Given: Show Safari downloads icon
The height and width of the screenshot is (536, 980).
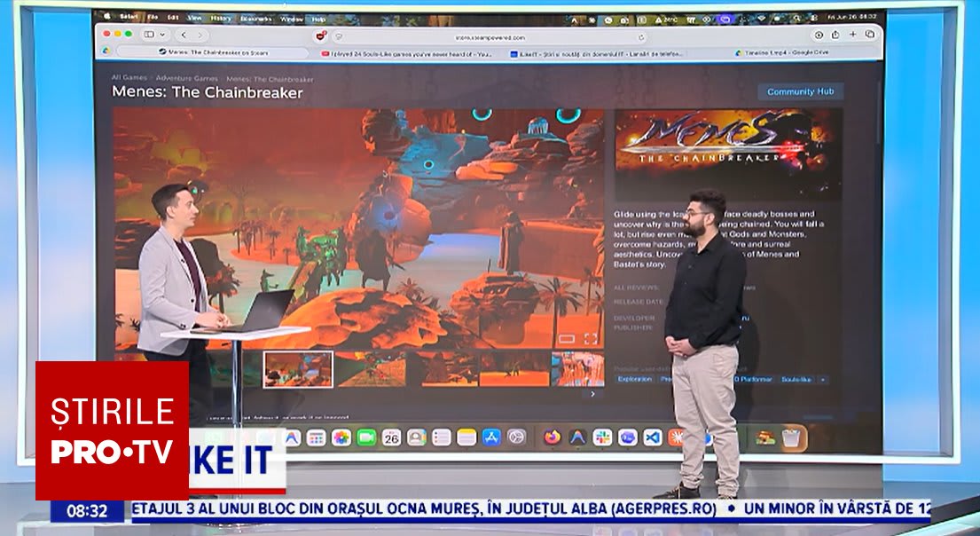Looking at the screenshot, I should click(819, 35).
